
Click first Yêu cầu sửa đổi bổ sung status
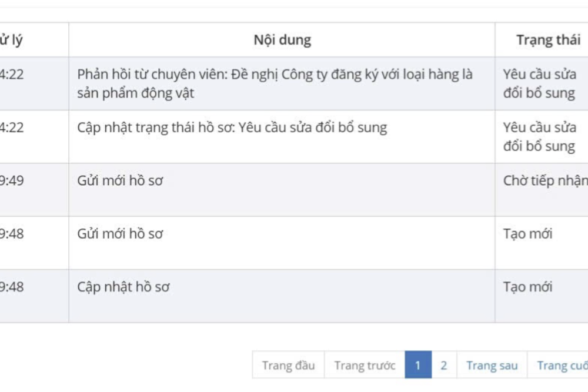(x=539, y=83)
